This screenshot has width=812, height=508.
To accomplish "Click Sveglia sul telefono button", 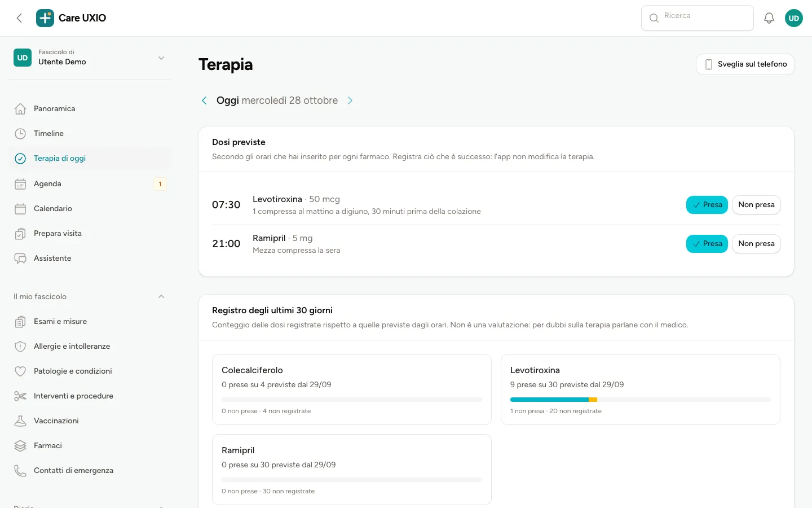I will pyautogui.click(x=745, y=64).
